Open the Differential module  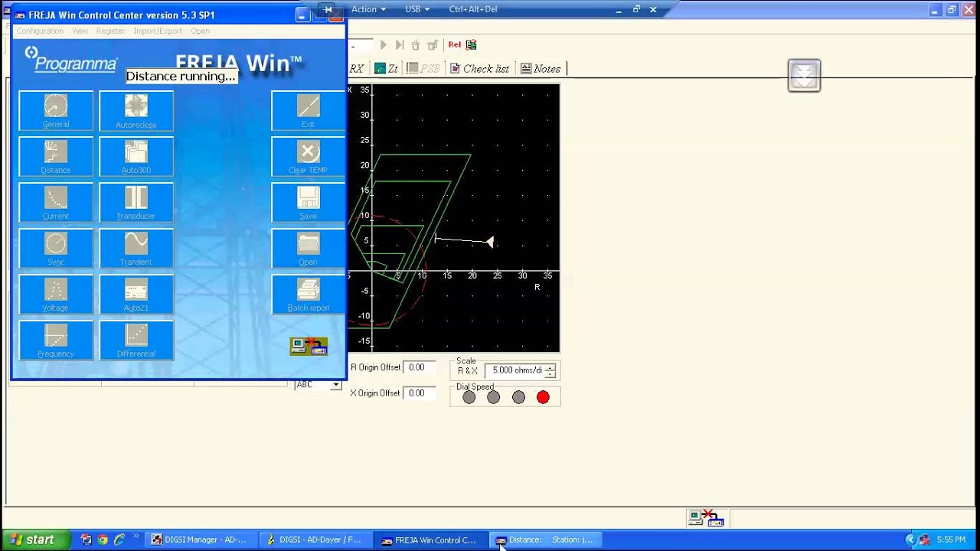136,340
